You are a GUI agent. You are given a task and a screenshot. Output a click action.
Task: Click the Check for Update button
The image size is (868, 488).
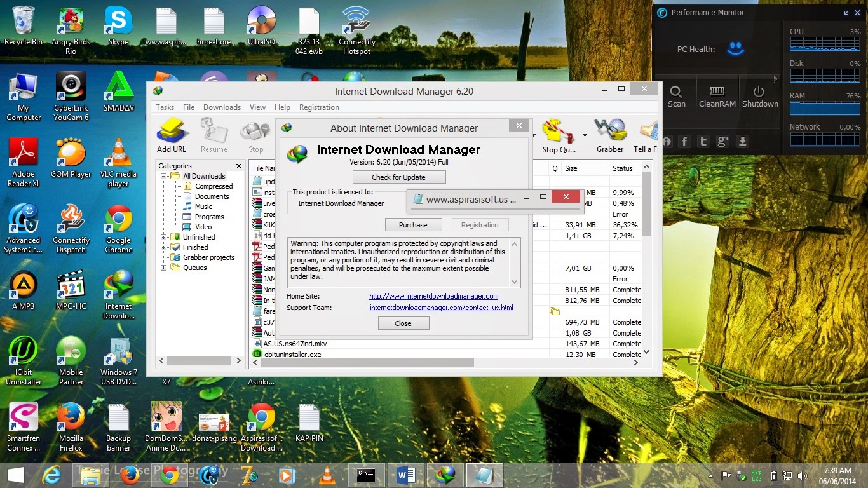tap(399, 177)
